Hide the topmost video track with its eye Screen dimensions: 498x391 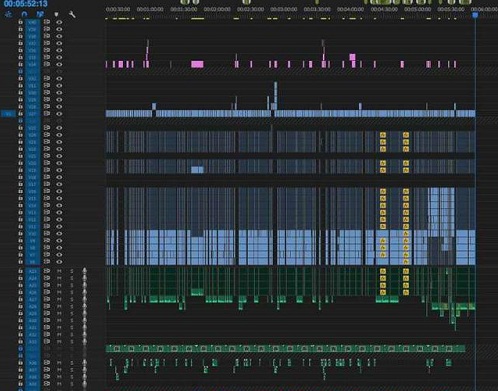click(59, 22)
